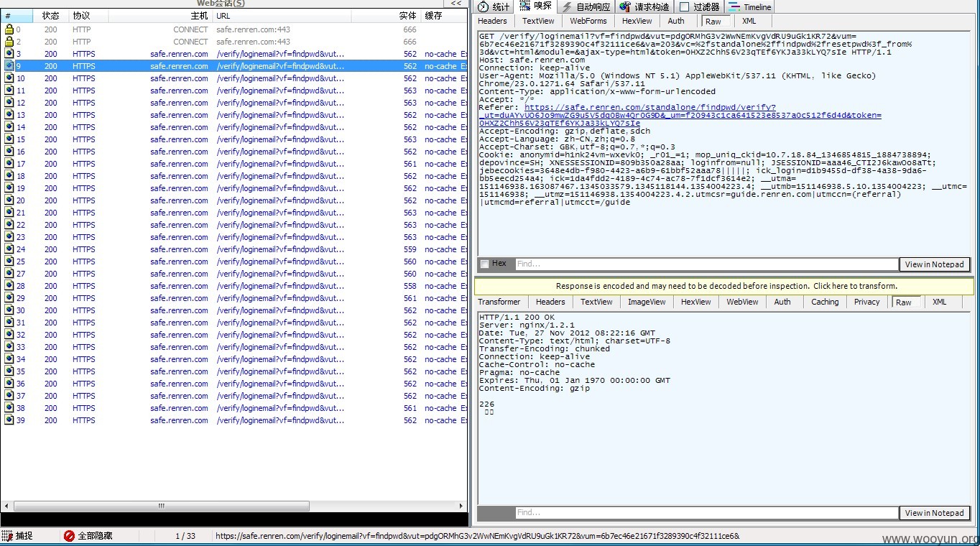Click sessions scrollbar right arrow
This screenshot has width=980, height=546.
point(461,506)
